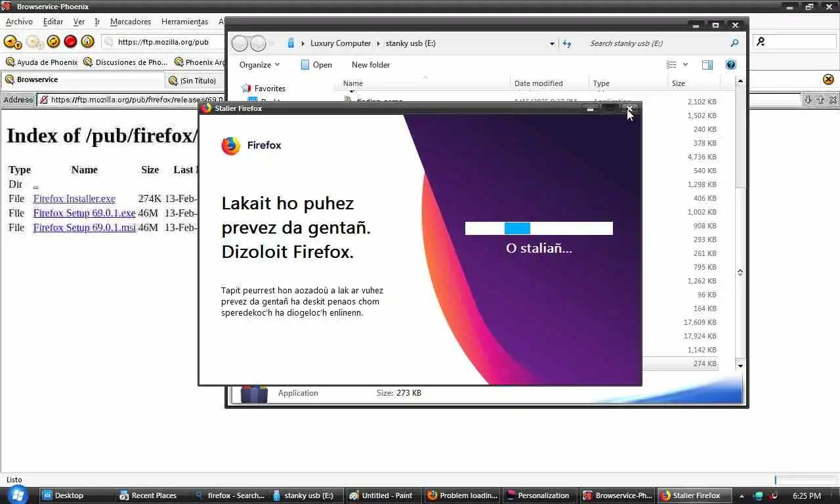Click the Firefox logo in the installer window
The width and height of the screenshot is (840, 504).
click(x=231, y=145)
